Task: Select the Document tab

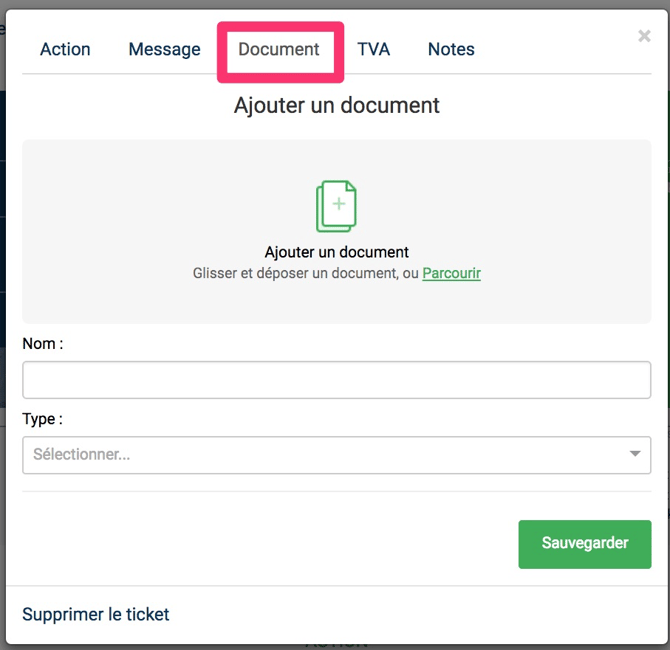Action: [x=279, y=49]
